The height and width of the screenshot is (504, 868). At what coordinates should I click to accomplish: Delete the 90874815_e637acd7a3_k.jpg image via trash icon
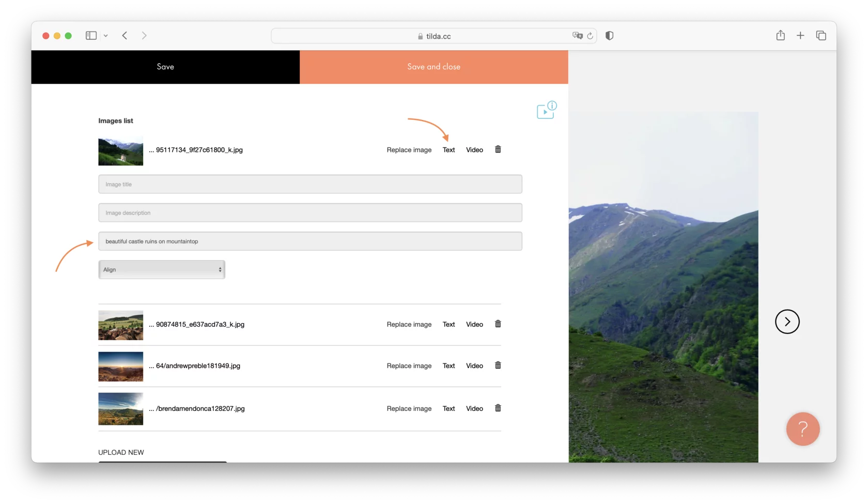pos(498,324)
